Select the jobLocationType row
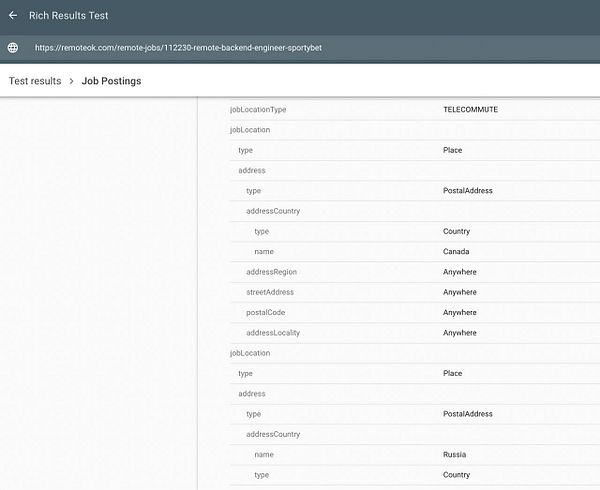This screenshot has width=600, height=490. (415, 109)
